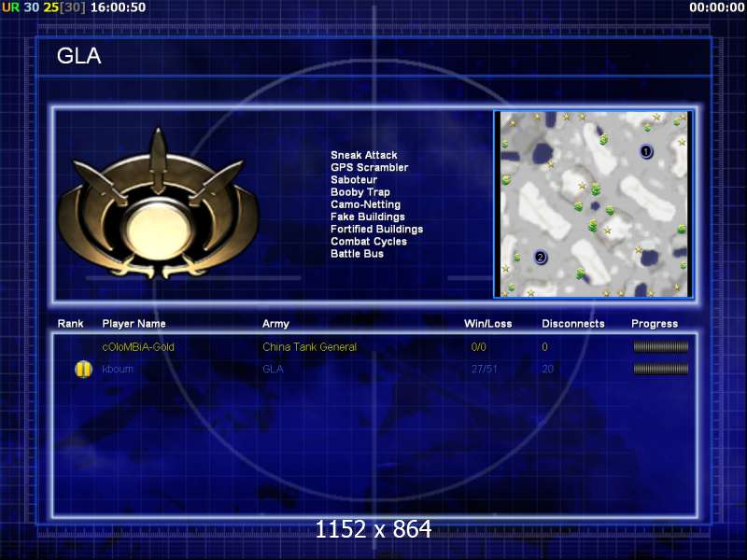Image resolution: width=747 pixels, height=560 pixels.
Task: Select Fortified Buildings in the ability list
Action: click(377, 230)
